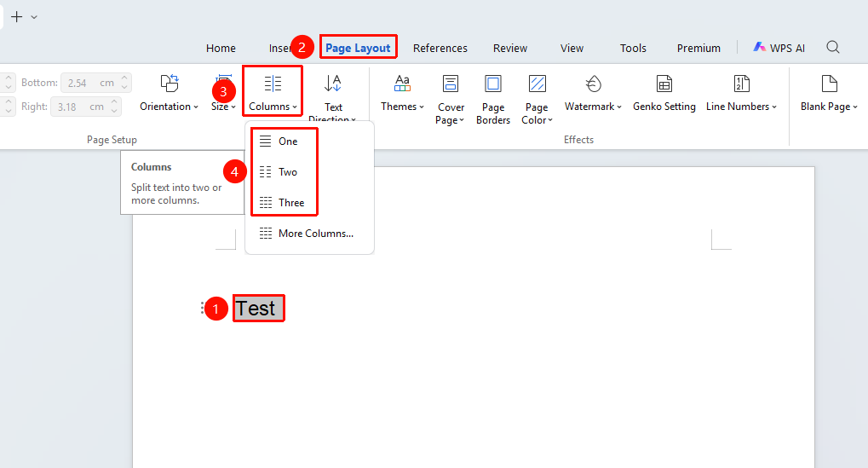The image size is (868, 468).
Task: Open Page Borders settings
Action: (492, 100)
